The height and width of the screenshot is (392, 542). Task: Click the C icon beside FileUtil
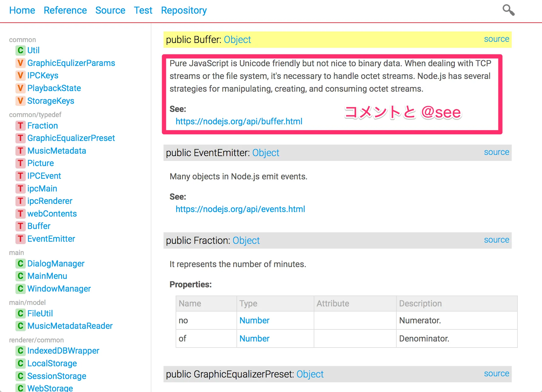pyautogui.click(x=20, y=313)
